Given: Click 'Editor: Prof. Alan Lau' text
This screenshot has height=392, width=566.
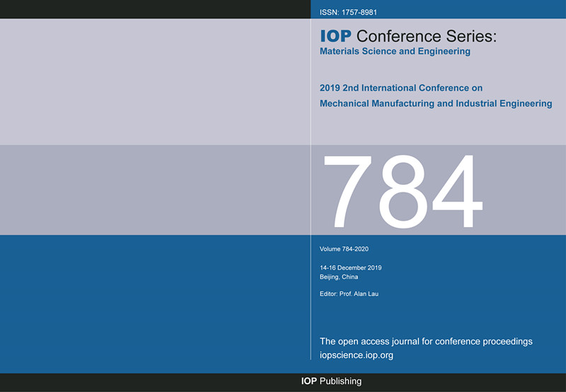Looking at the screenshot, I should tap(349, 294).
